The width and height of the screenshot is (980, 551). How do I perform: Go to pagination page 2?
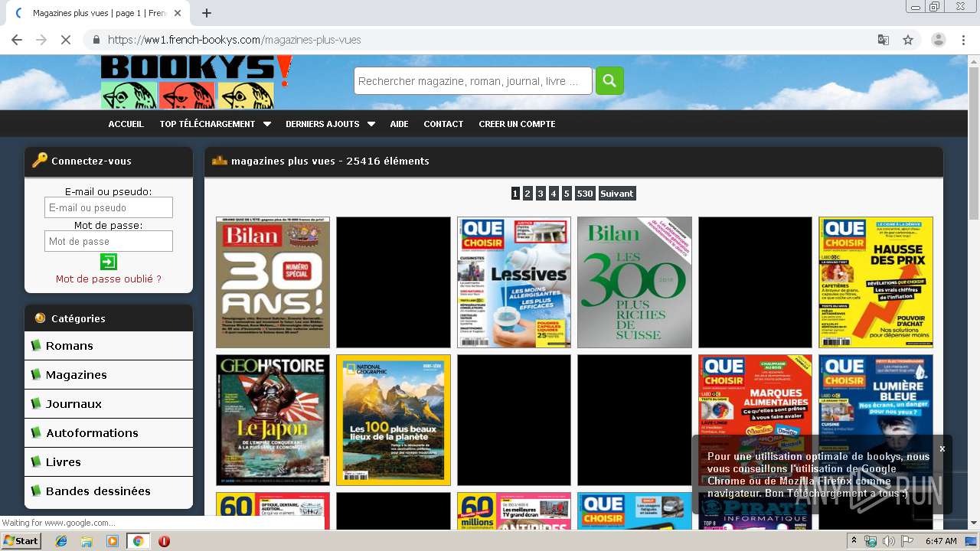click(528, 194)
